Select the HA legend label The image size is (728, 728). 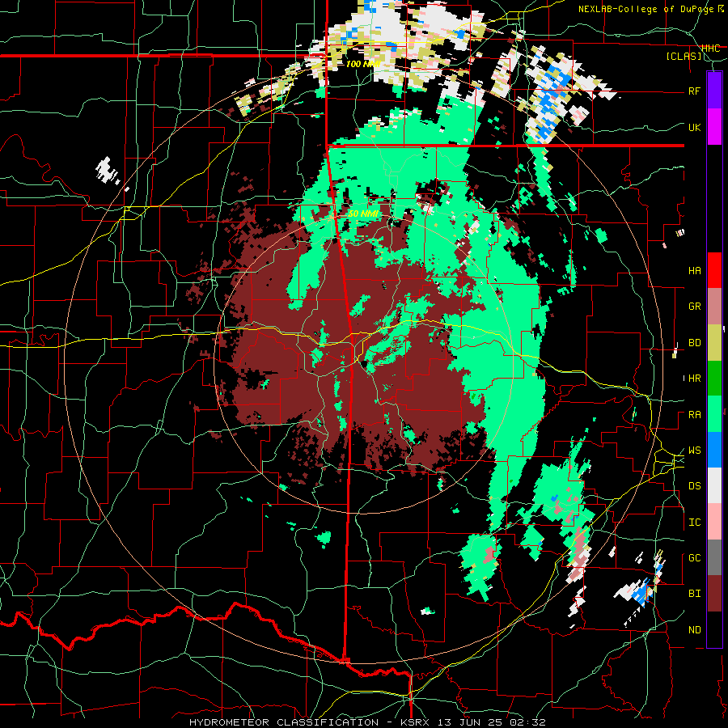[694, 271]
